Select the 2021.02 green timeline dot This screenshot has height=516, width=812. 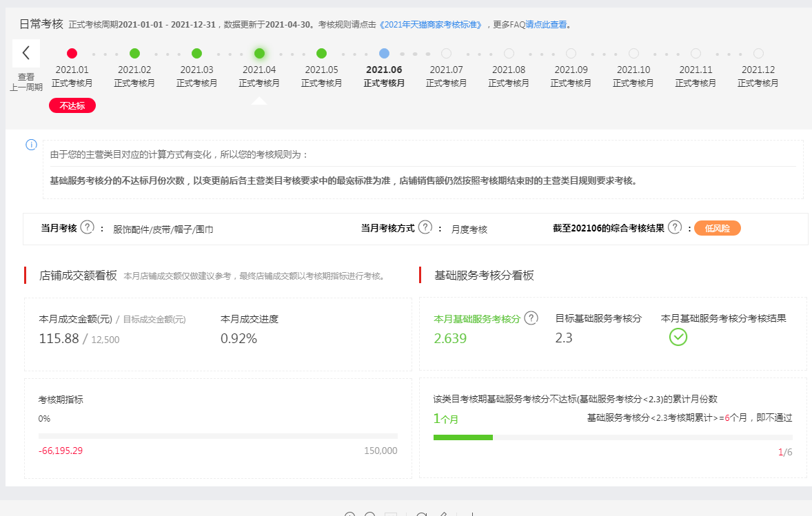click(x=134, y=53)
